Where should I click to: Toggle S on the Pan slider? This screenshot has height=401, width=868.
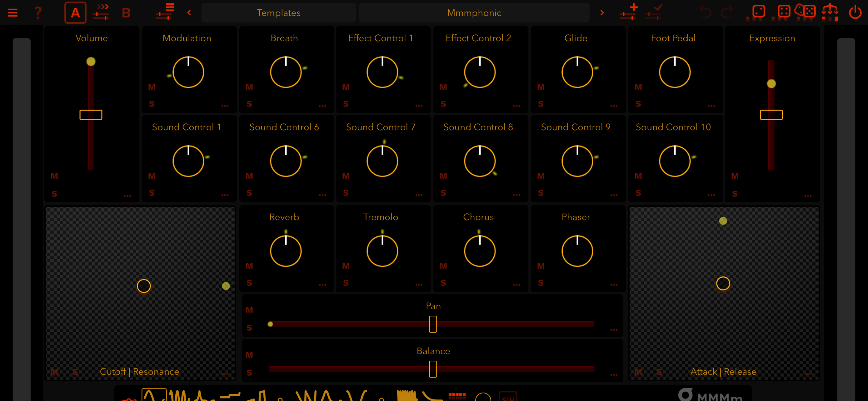click(249, 328)
